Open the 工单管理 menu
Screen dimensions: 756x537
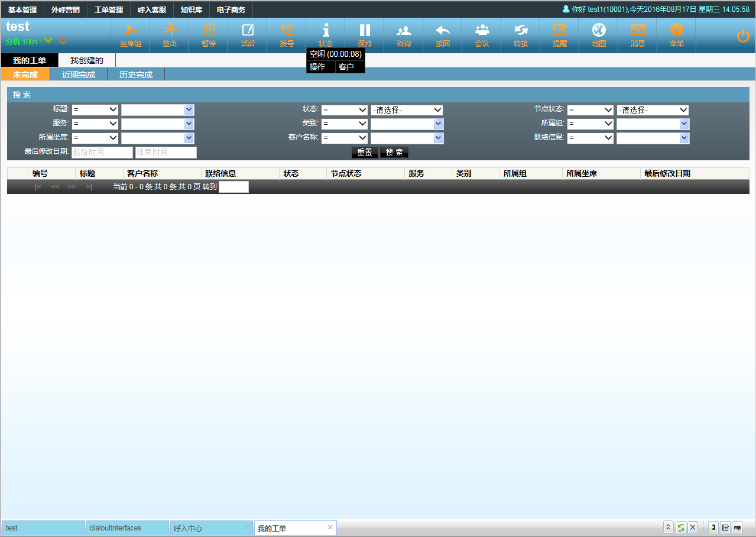click(x=109, y=10)
